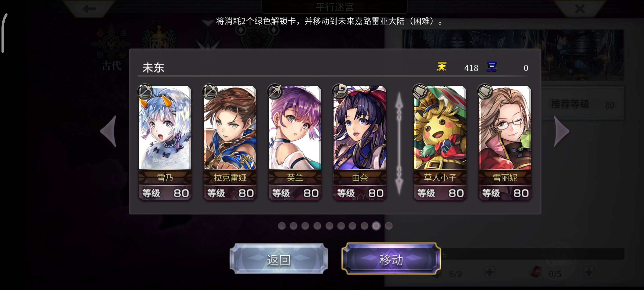Click the fist class icon on 草人小子's card

click(x=420, y=92)
